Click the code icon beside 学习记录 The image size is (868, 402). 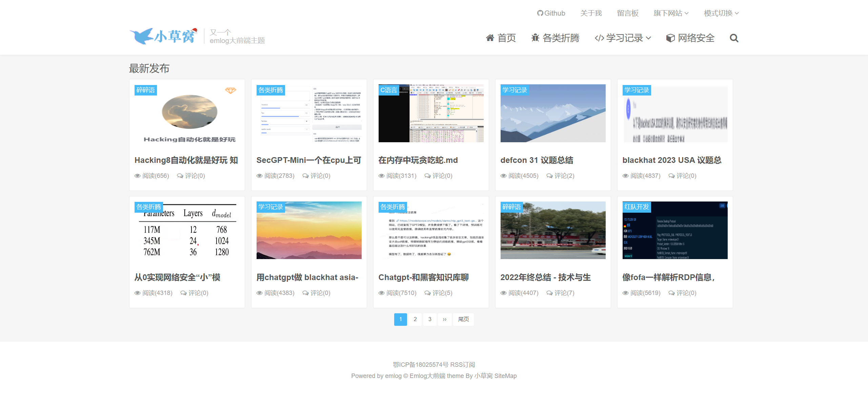pyautogui.click(x=599, y=38)
